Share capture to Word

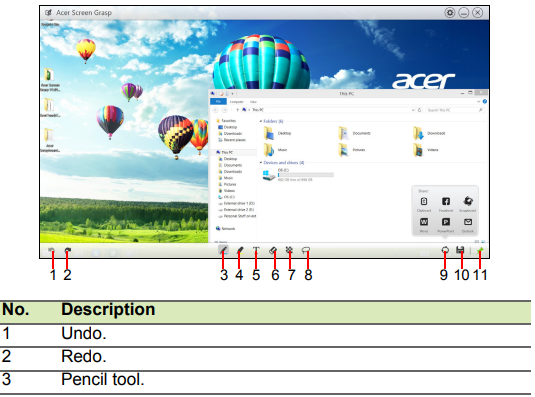[x=424, y=225]
